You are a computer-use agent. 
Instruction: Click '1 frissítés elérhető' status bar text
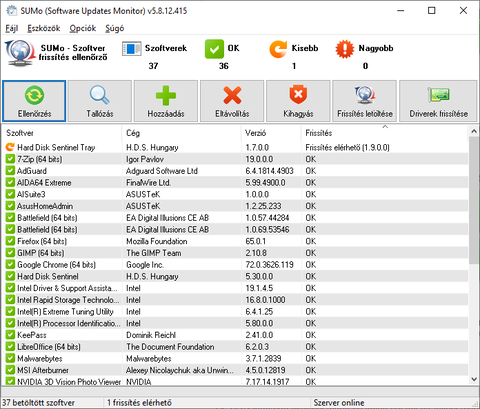[139, 403]
